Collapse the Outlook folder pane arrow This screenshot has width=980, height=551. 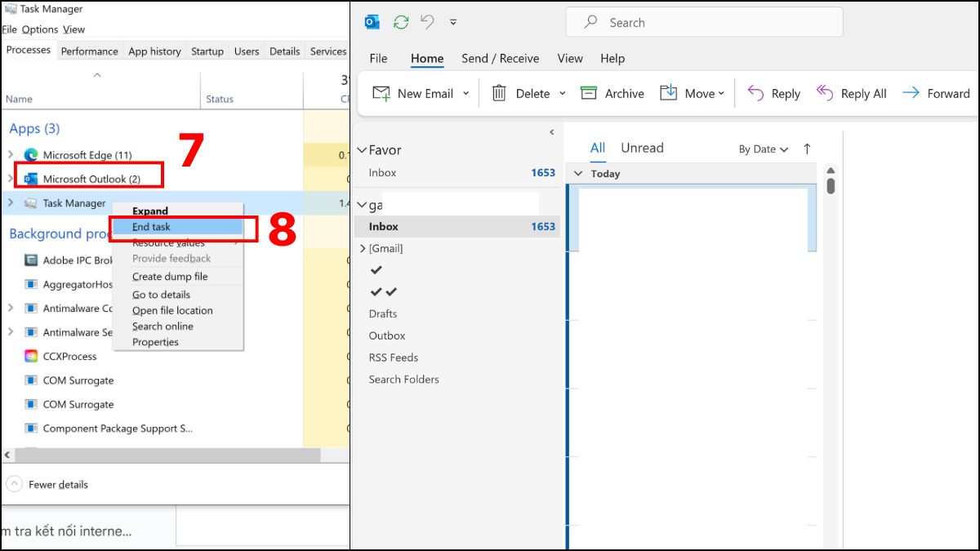point(552,132)
